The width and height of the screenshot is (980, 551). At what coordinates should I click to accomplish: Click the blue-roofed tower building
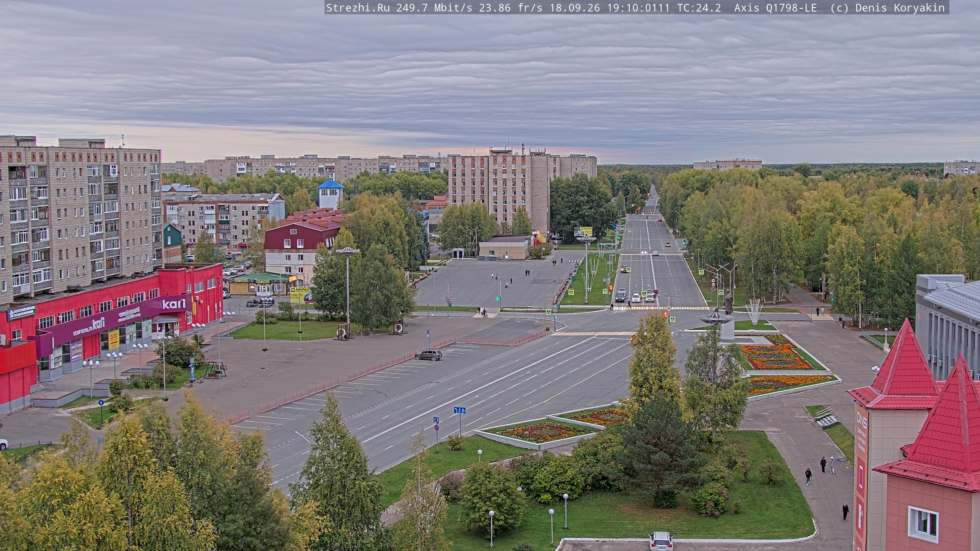tap(330, 194)
